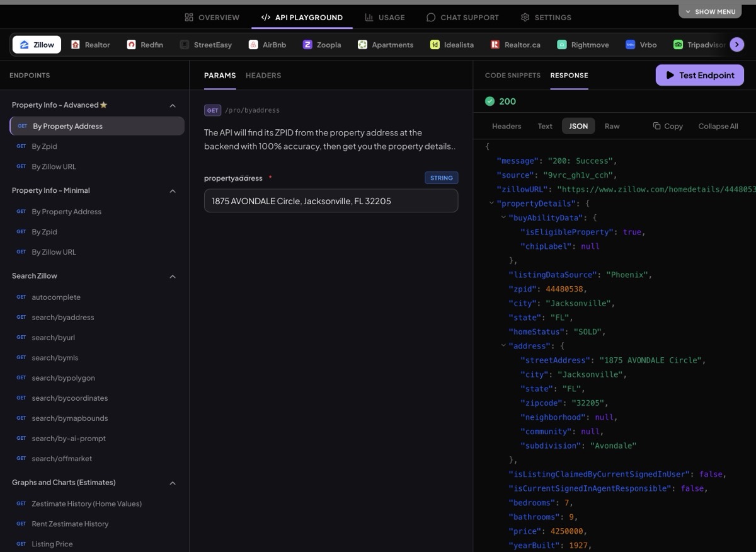Show response JSON view

578,126
